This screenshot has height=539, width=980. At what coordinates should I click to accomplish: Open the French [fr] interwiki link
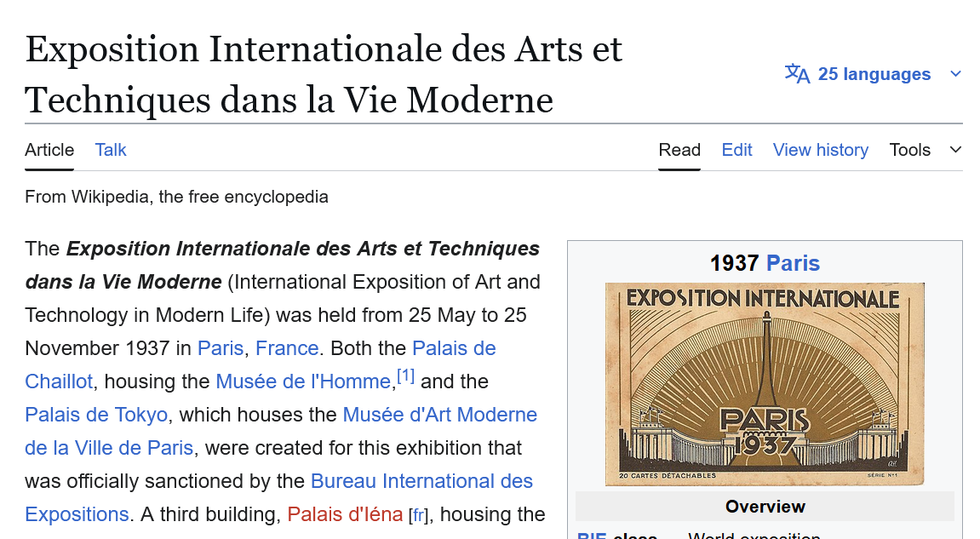point(418,516)
